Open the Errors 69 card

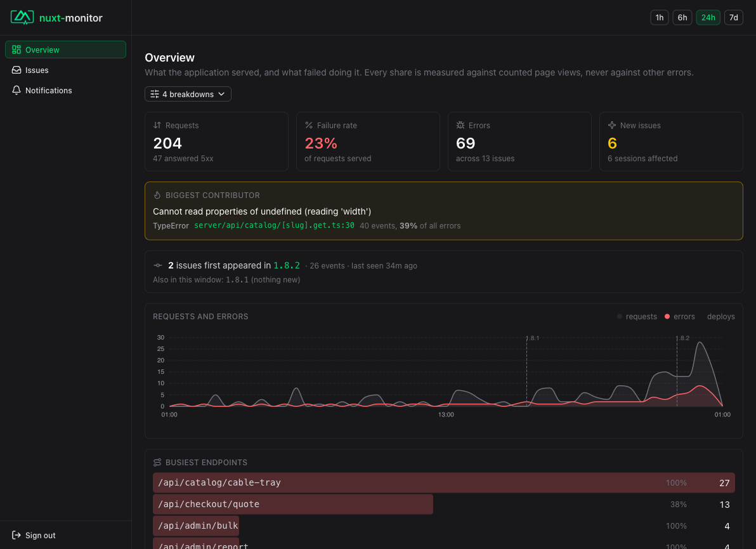tap(520, 142)
